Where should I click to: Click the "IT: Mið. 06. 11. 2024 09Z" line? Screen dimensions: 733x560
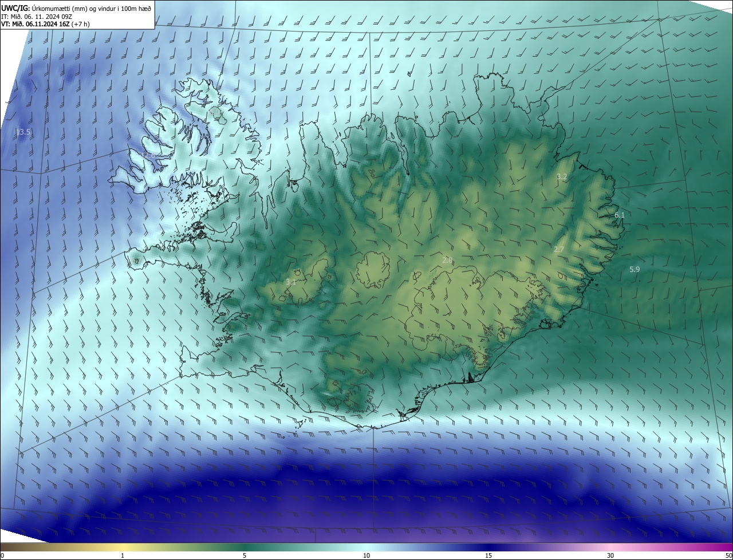[x=37, y=16]
